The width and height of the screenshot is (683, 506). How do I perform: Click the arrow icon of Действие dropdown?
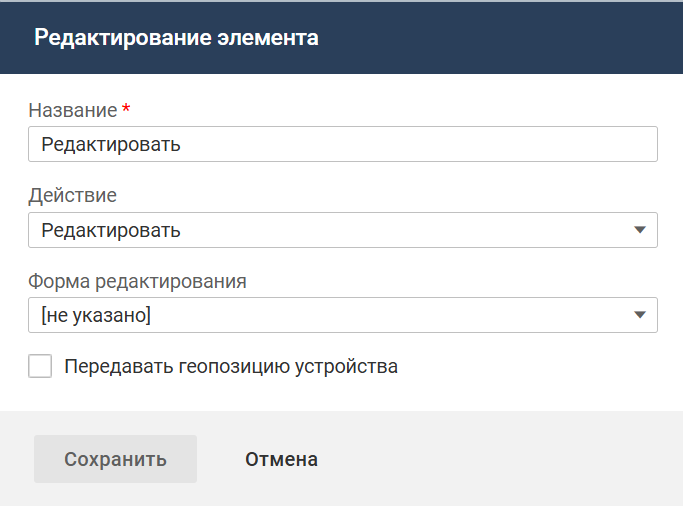coord(640,230)
